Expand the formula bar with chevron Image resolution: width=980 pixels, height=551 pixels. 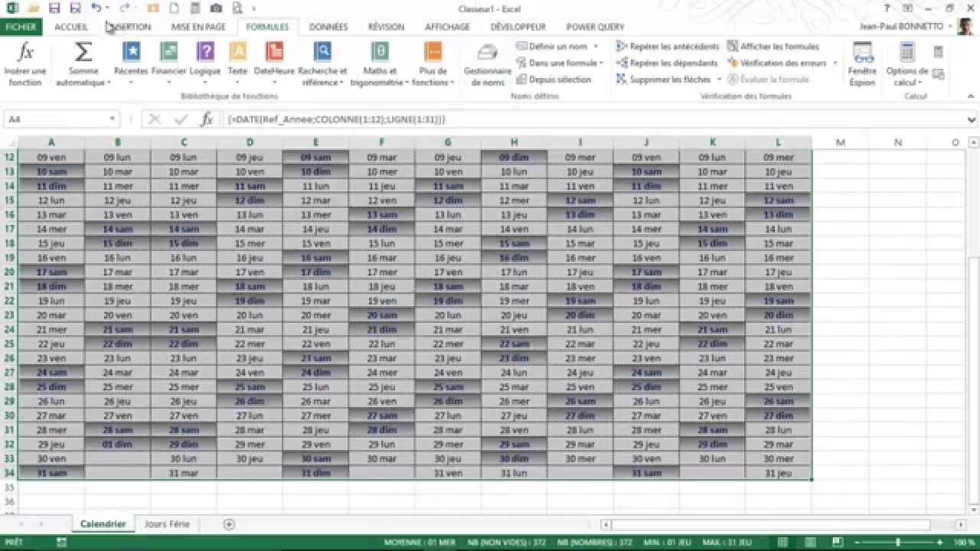click(972, 119)
